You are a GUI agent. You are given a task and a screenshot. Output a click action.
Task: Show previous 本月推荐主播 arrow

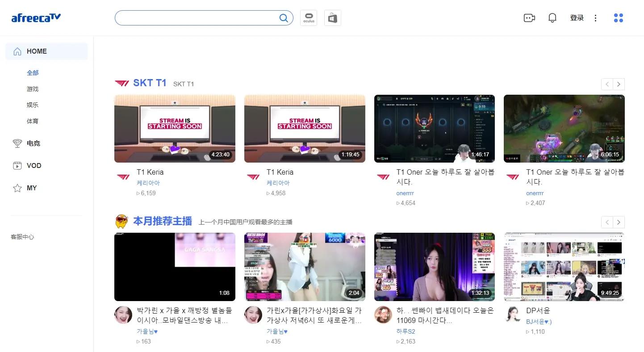tap(607, 222)
